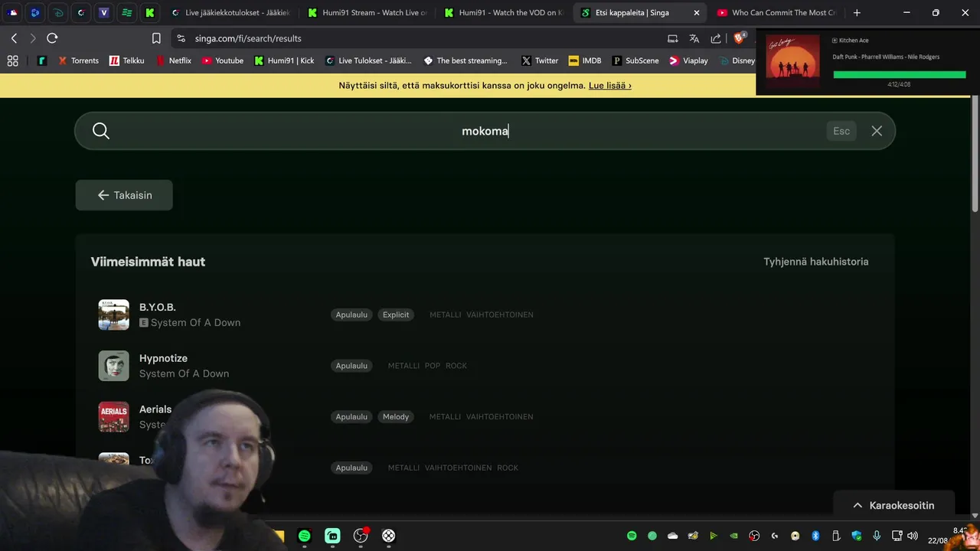Click the search field containing mokoma

point(485,131)
